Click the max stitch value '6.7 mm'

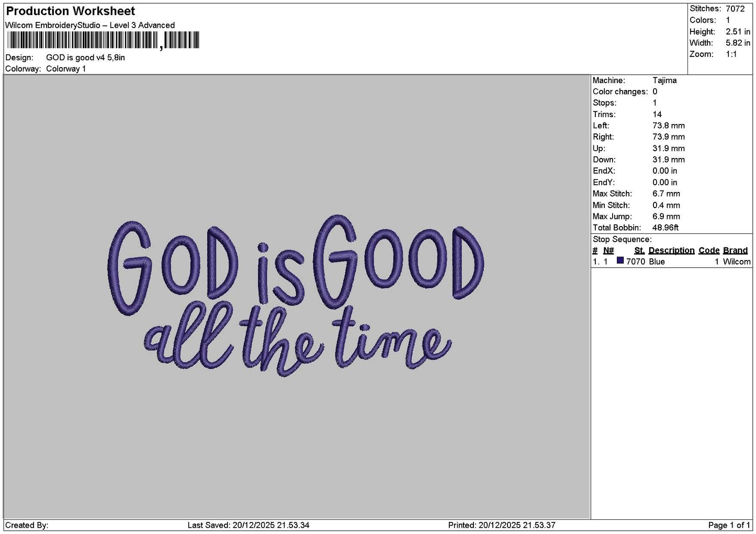coord(666,194)
